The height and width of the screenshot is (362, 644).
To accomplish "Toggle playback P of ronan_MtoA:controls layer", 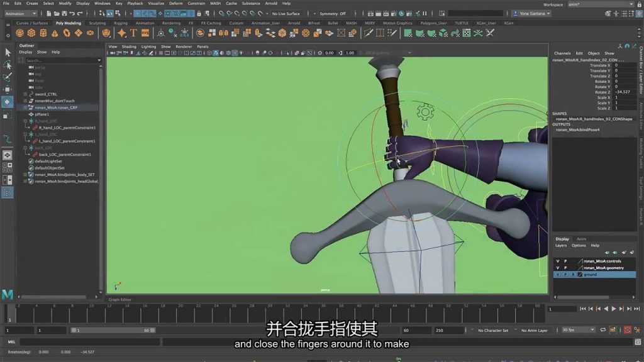I will click(x=565, y=261).
